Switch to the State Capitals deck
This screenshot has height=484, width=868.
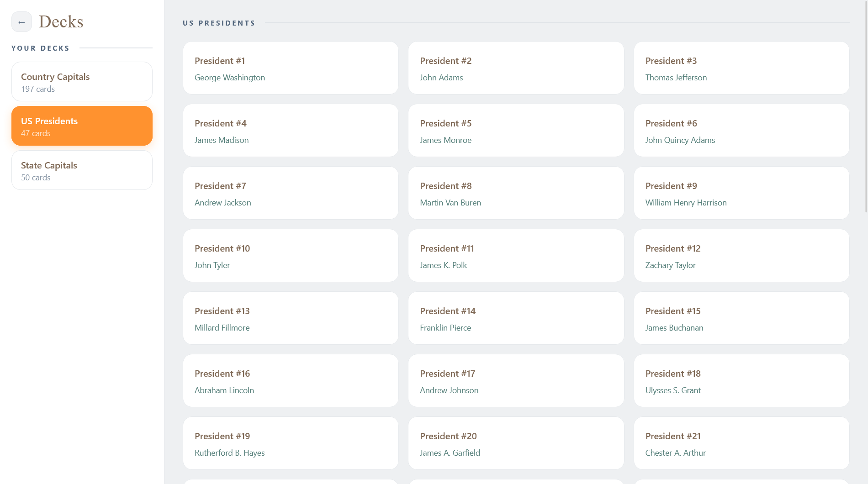click(x=82, y=170)
